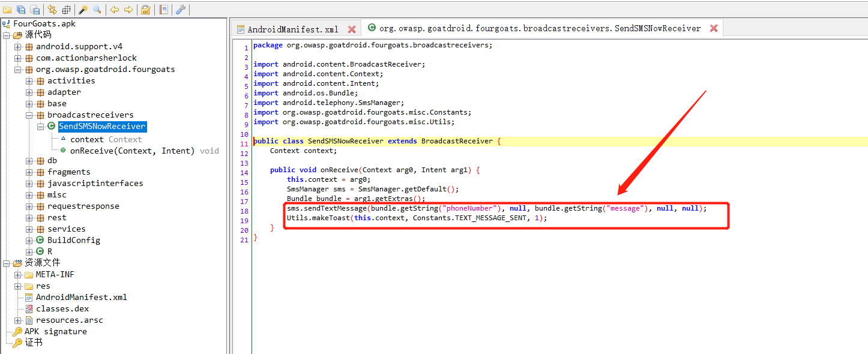Image resolution: width=868 pixels, height=354 pixels.
Task: Navigate back using the left arrow icon
Action: (x=114, y=10)
